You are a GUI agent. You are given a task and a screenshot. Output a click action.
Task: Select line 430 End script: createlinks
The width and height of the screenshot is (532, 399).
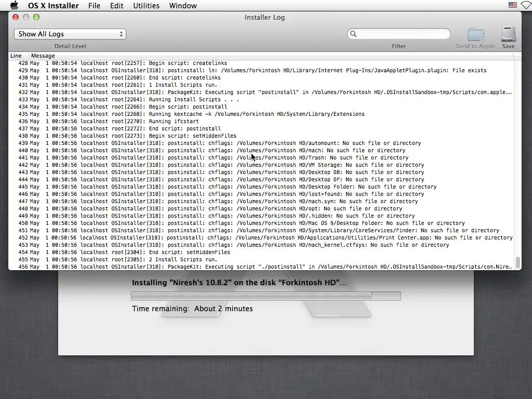tap(261, 78)
